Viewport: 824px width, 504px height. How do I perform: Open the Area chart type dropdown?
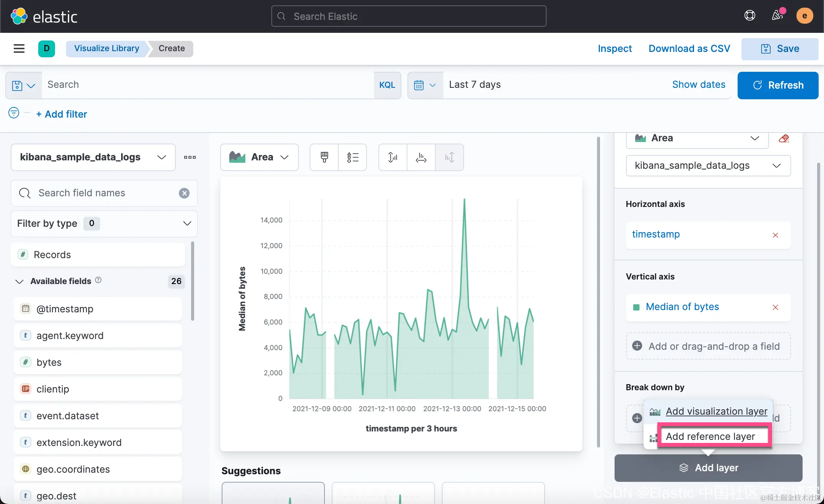[x=259, y=157]
